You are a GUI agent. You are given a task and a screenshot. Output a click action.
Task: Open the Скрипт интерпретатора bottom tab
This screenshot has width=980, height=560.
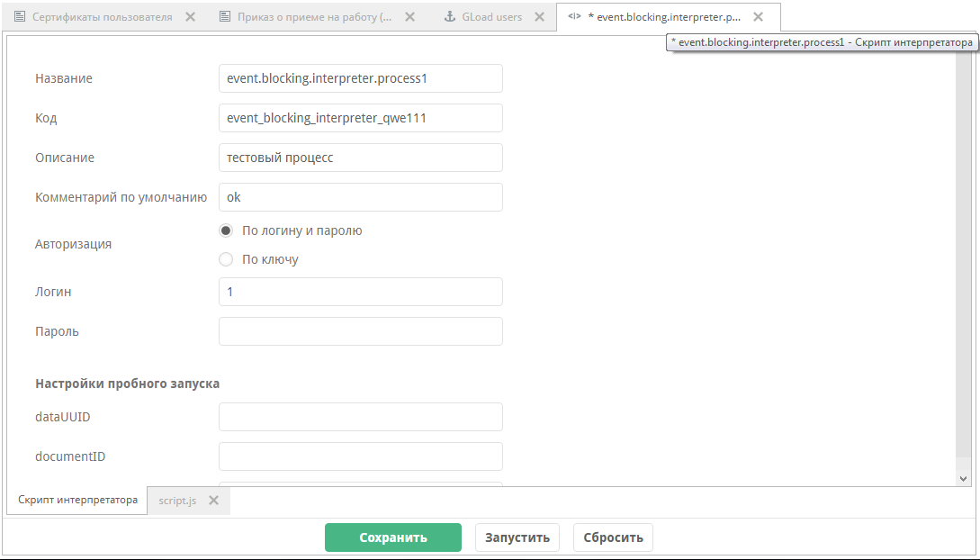tap(77, 500)
